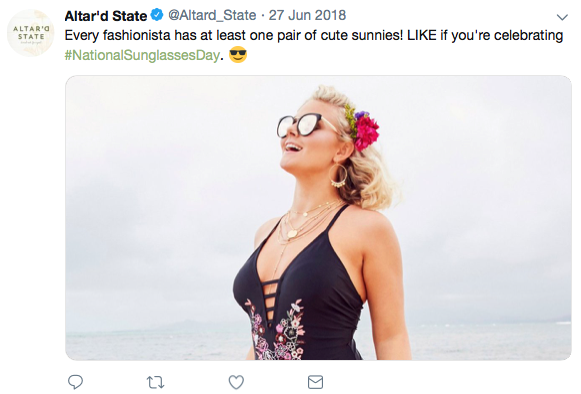Click the blue verified badge next to Altar'd State
The width and height of the screenshot is (581, 394).
[x=157, y=15]
